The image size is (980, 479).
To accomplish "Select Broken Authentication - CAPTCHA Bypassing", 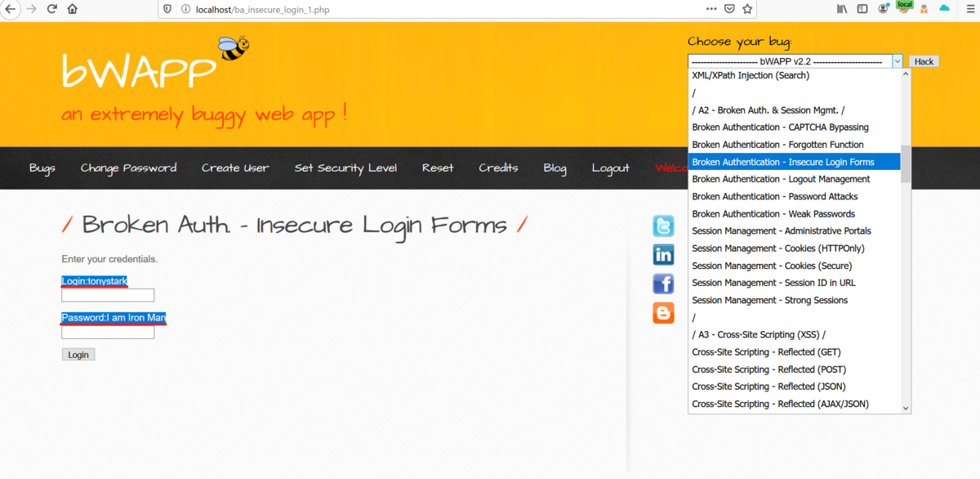I will pos(795,128).
